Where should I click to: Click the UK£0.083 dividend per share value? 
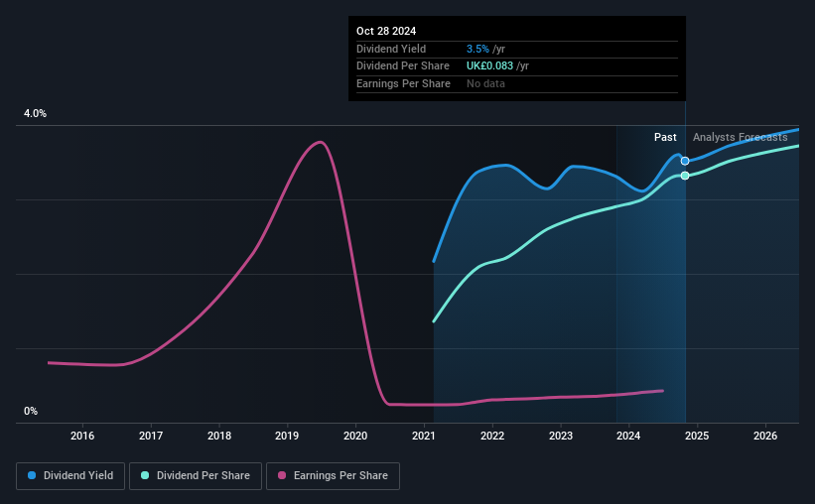[x=489, y=66]
